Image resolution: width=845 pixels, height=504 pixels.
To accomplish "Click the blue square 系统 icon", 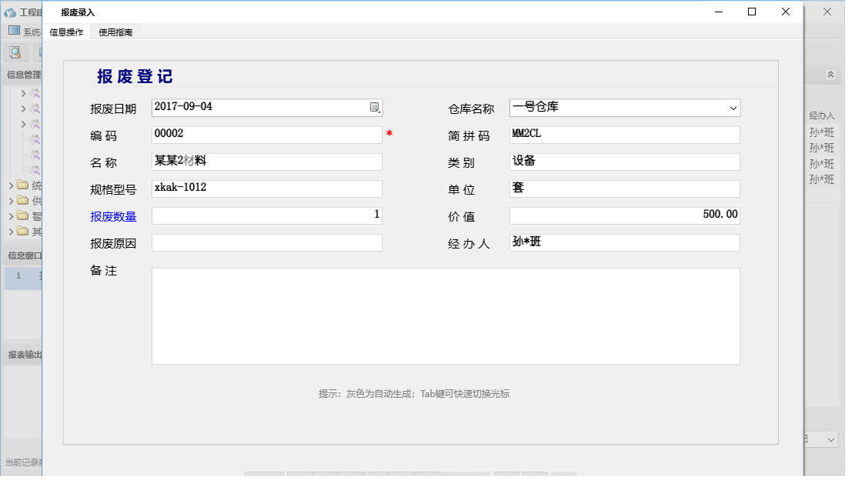I will 13,31.
